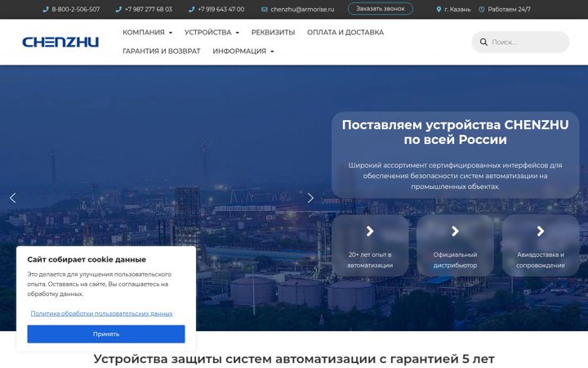Open the КОМПАНИЯ menu
Viewport: 588px width, 368px height.
(x=144, y=32)
